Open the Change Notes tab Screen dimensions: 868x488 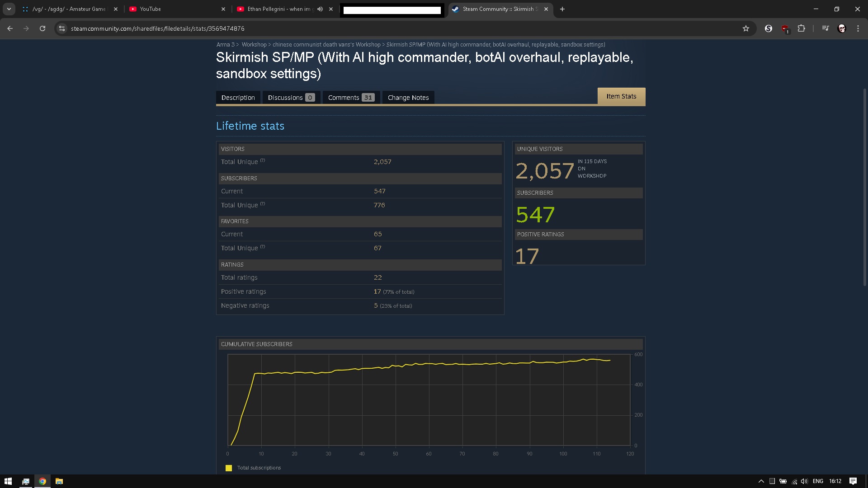coord(408,98)
